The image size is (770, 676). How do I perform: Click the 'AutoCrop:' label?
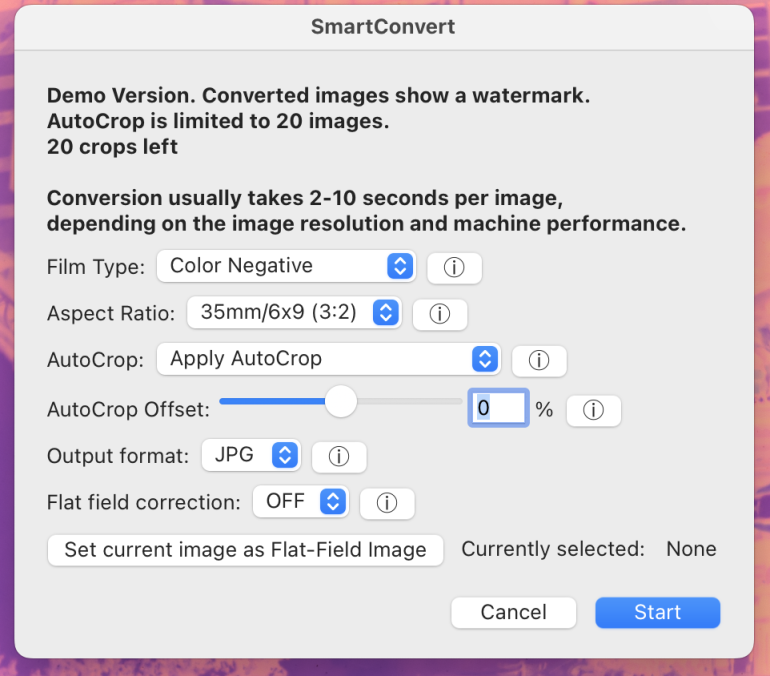pos(95,360)
